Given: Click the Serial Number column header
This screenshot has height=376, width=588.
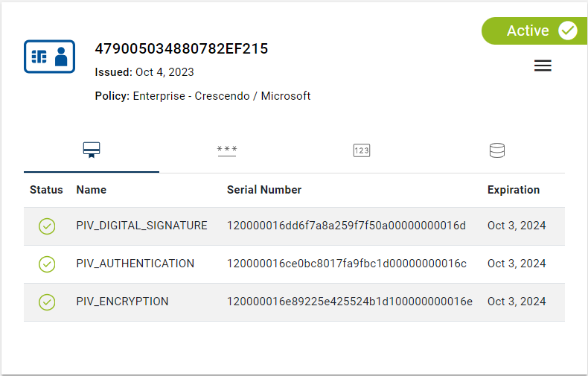Looking at the screenshot, I should pyautogui.click(x=264, y=190).
